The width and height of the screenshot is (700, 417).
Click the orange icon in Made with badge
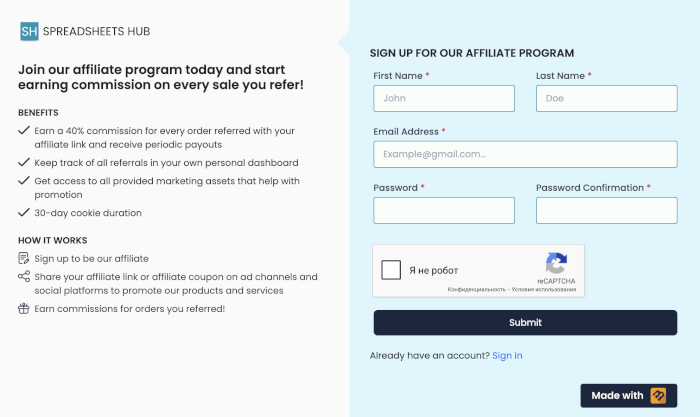point(658,396)
